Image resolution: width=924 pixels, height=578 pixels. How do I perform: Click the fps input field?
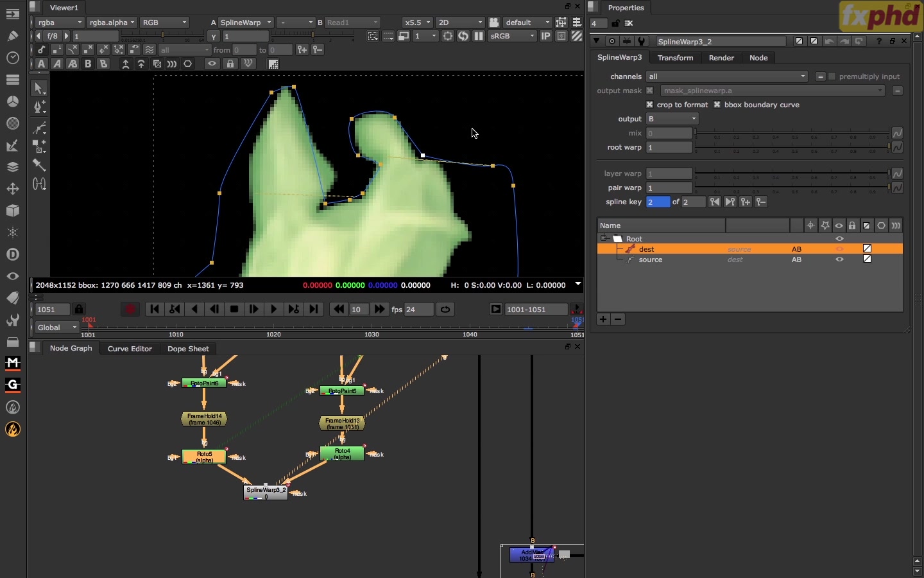point(419,310)
